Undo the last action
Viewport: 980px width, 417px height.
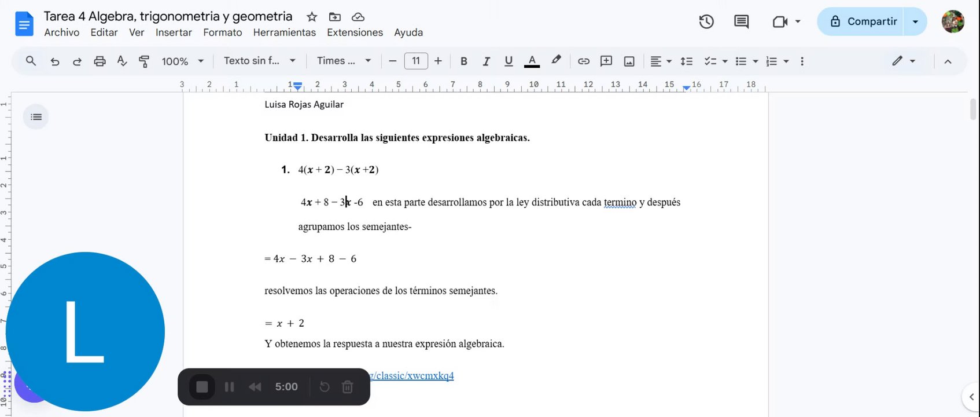(55, 61)
